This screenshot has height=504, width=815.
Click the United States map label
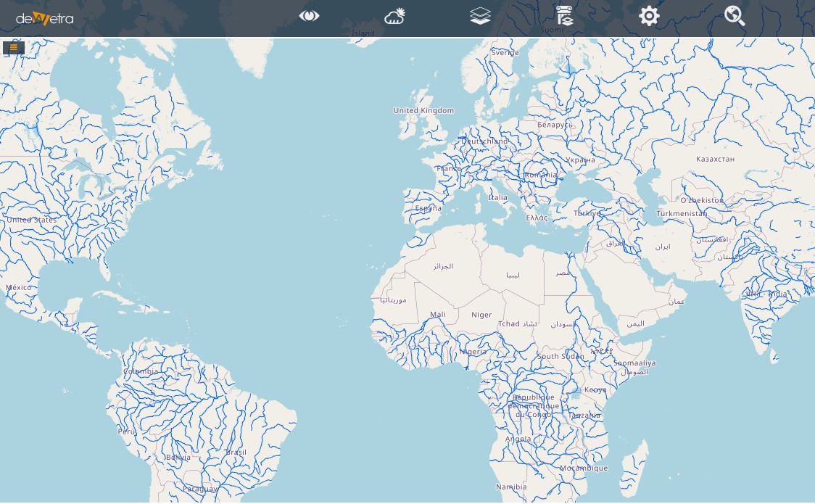32,219
